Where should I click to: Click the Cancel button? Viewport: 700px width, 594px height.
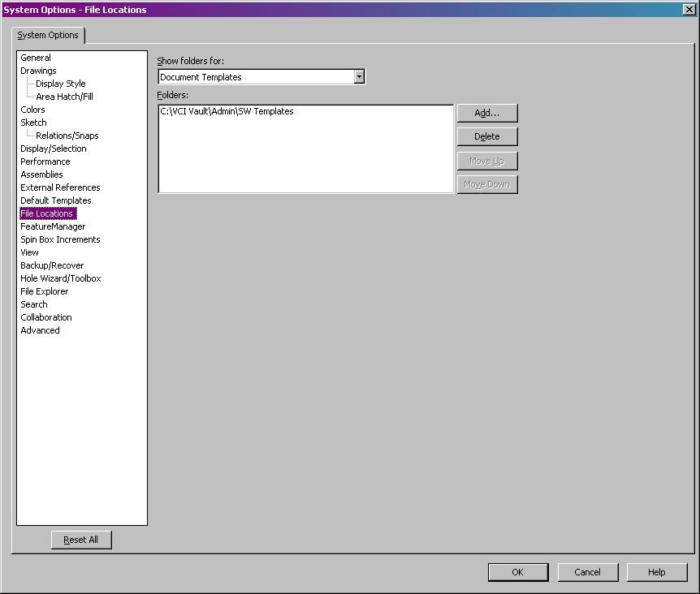(x=587, y=572)
